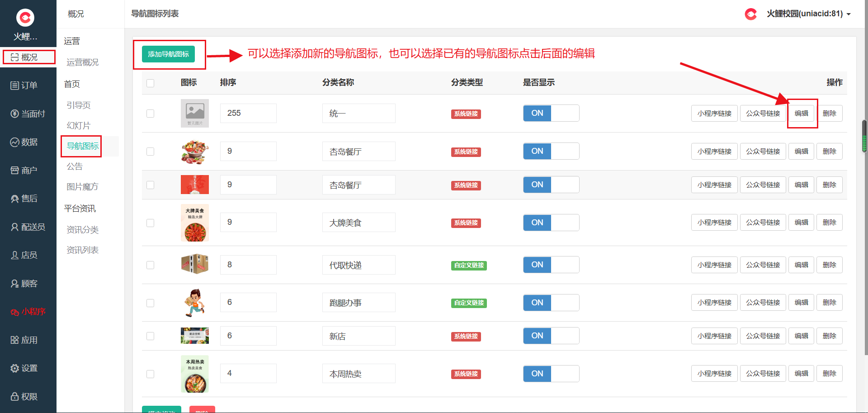Click 小程序链接 for the 代取快递 row

pos(714,265)
